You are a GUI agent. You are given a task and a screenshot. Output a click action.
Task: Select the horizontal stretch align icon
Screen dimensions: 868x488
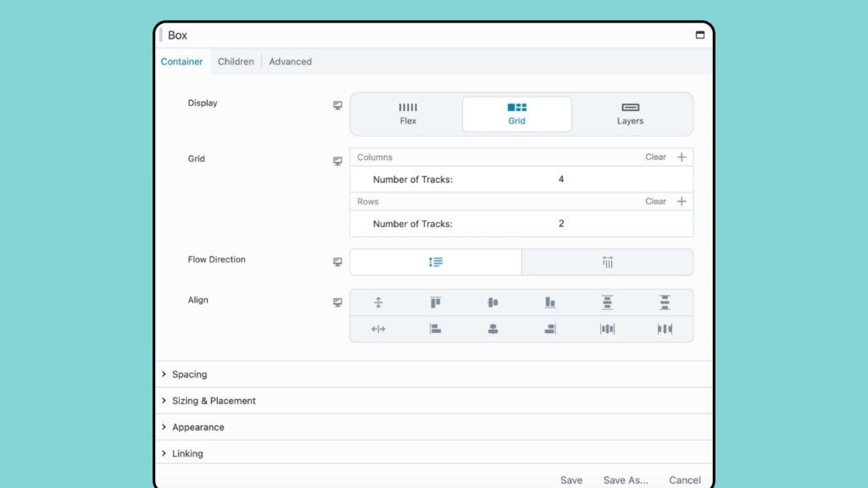[379, 329]
